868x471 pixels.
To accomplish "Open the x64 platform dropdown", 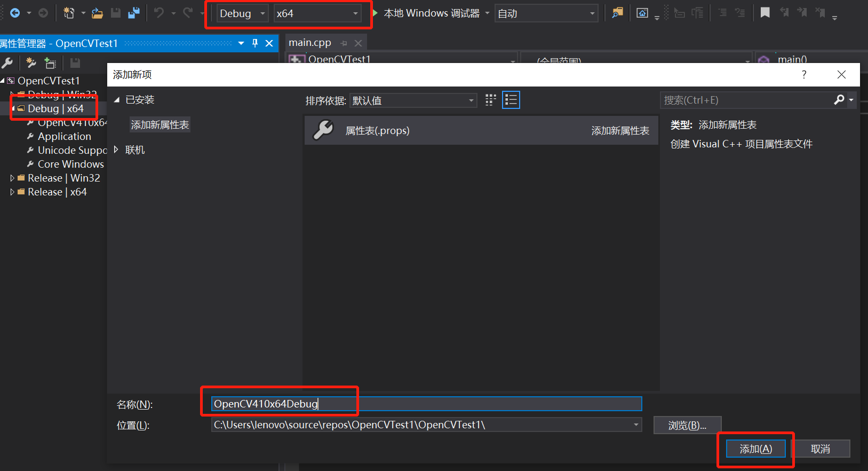I will [x=317, y=13].
